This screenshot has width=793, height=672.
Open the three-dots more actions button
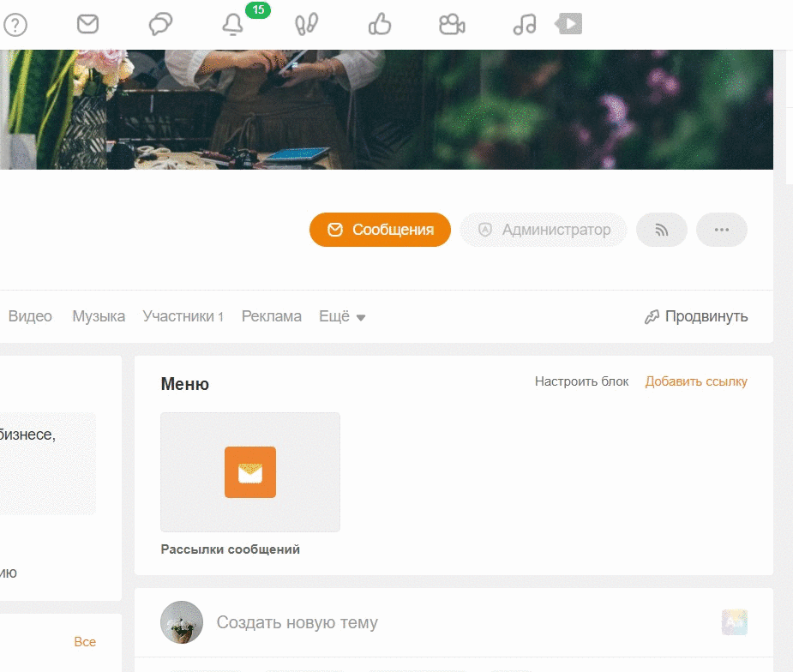click(721, 230)
